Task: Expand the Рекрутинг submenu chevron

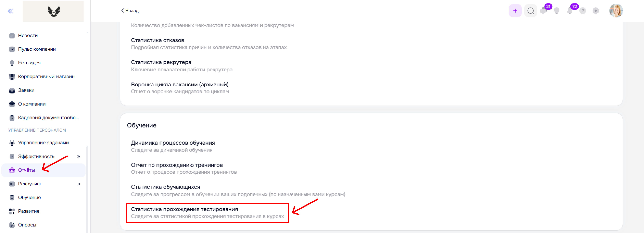Action: click(x=79, y=184)
